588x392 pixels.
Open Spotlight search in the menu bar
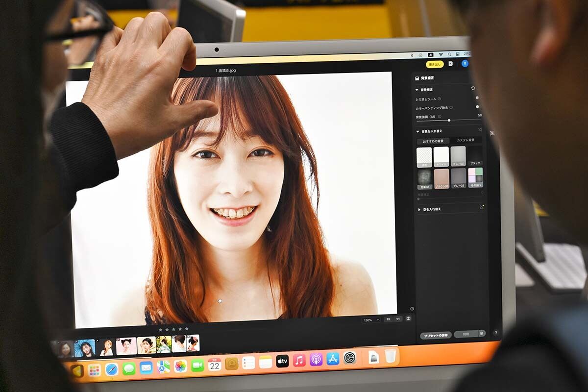point(448,54)
